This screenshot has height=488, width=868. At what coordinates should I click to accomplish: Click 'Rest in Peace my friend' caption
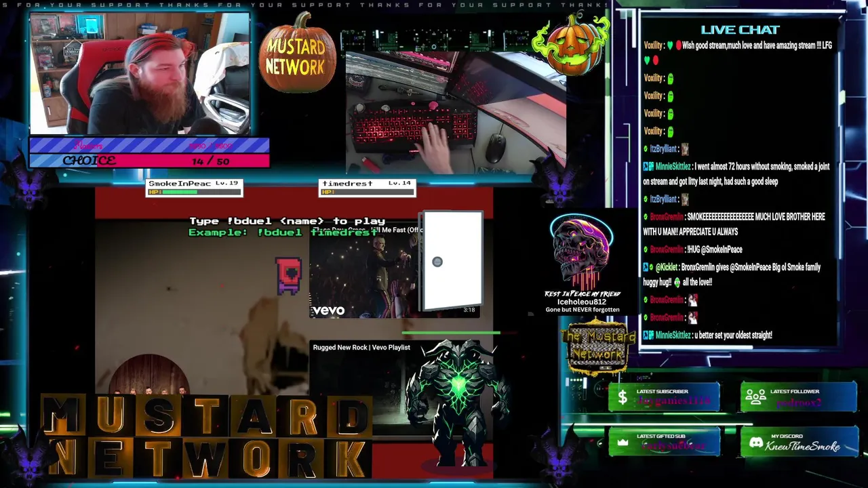coord(583,294)
